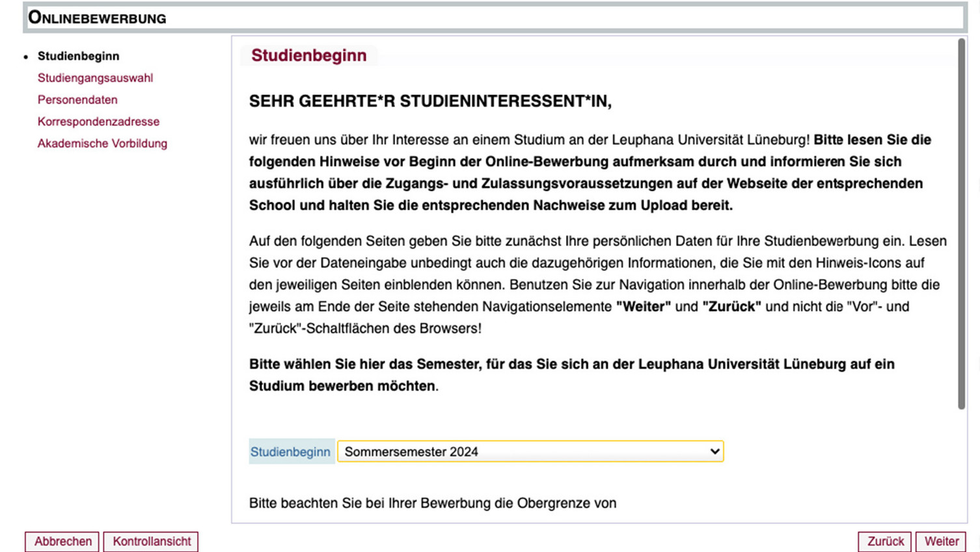
Task: Click the bold "Bitte wählen Sie hier" paragraph
Action: (x=571, y=375)
